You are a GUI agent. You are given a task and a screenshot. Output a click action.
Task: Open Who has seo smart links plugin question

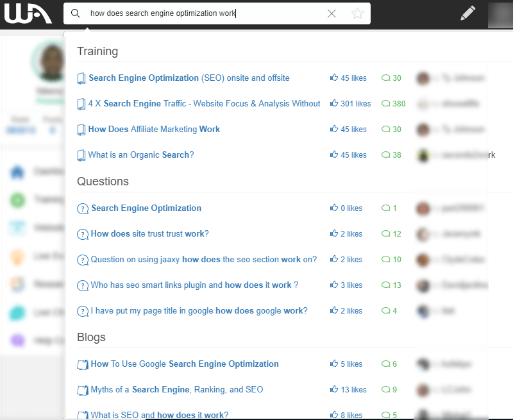point(194,285)
